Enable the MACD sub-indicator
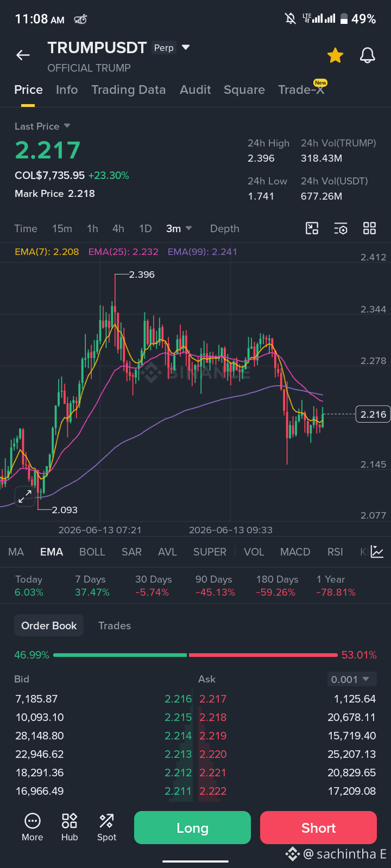Viewport: 391px width, 868px height. pos(295,552)
